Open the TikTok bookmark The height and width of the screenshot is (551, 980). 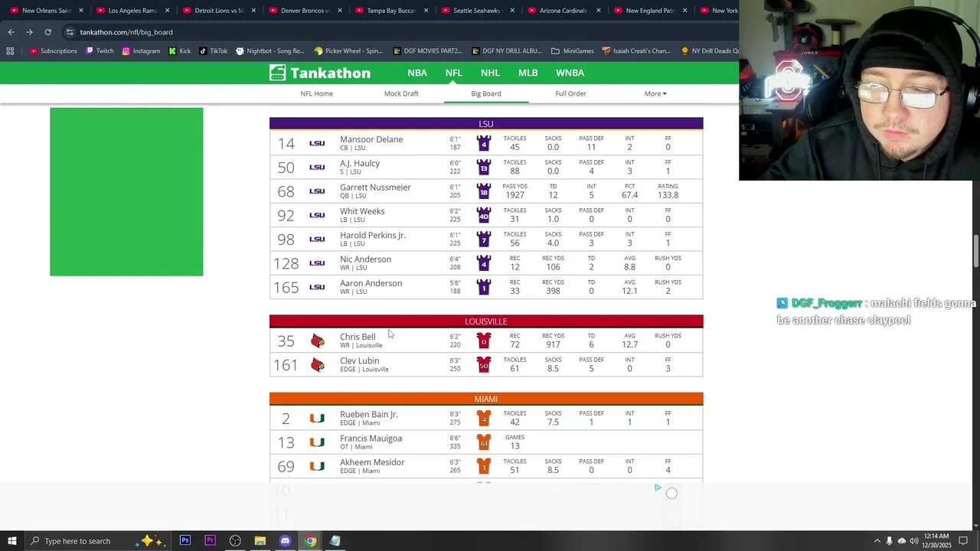coord(213,51)
